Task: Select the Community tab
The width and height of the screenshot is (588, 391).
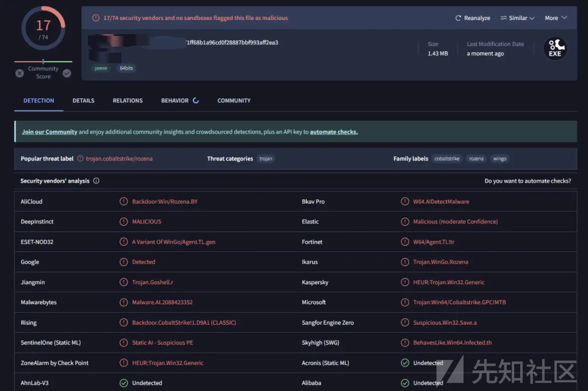Action: (x=234, y=100)
